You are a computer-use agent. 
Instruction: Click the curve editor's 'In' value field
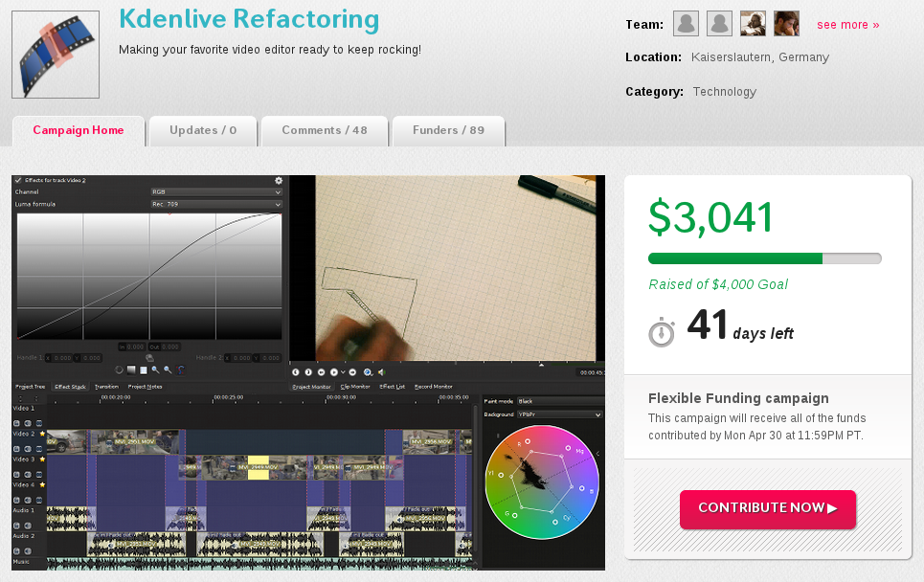(x=131, y=347)
